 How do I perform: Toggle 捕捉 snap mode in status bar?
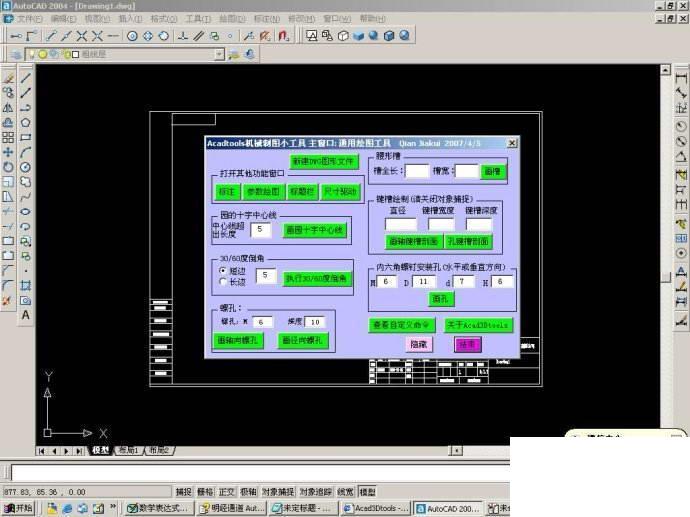[184, 492]
